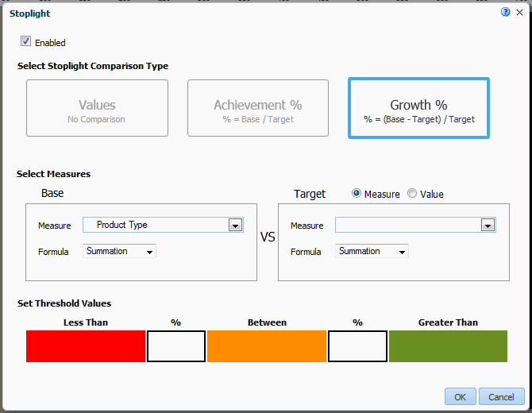The height and width of the screenshot is (413, 532).
Task: Select Values No Comparison type
Action: click(97, 108)
